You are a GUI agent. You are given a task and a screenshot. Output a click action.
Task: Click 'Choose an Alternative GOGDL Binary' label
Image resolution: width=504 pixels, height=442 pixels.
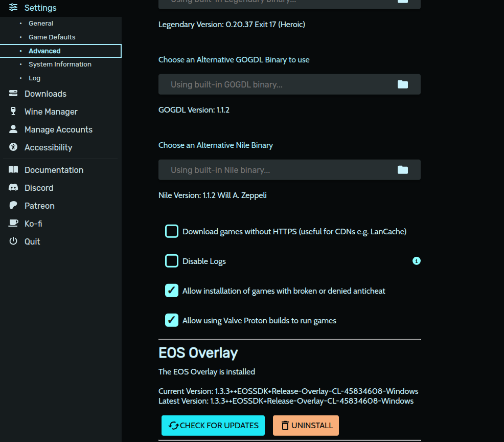coord(234,60)
